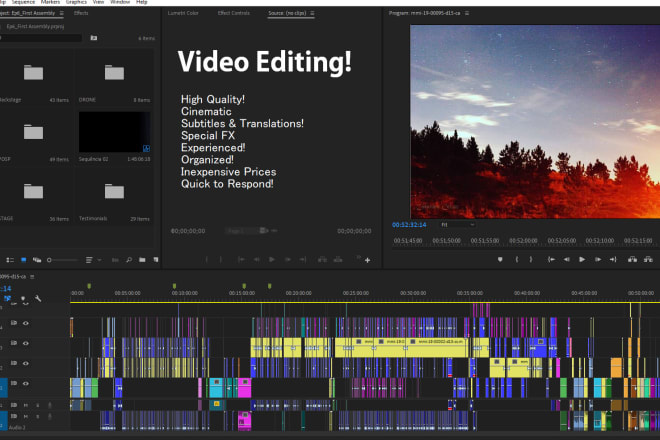Open Timeline Display Settings wrench

pos(38,299)
